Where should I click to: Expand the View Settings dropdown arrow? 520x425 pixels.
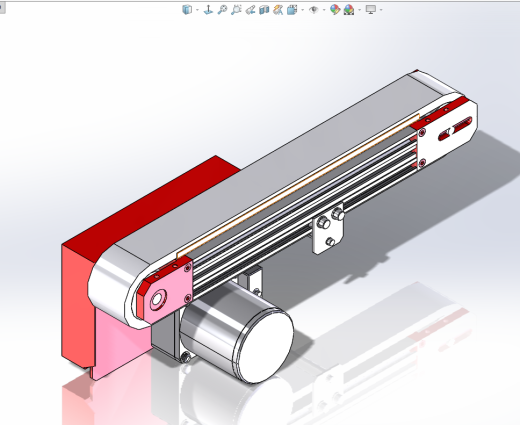click(x=381, y=10)
